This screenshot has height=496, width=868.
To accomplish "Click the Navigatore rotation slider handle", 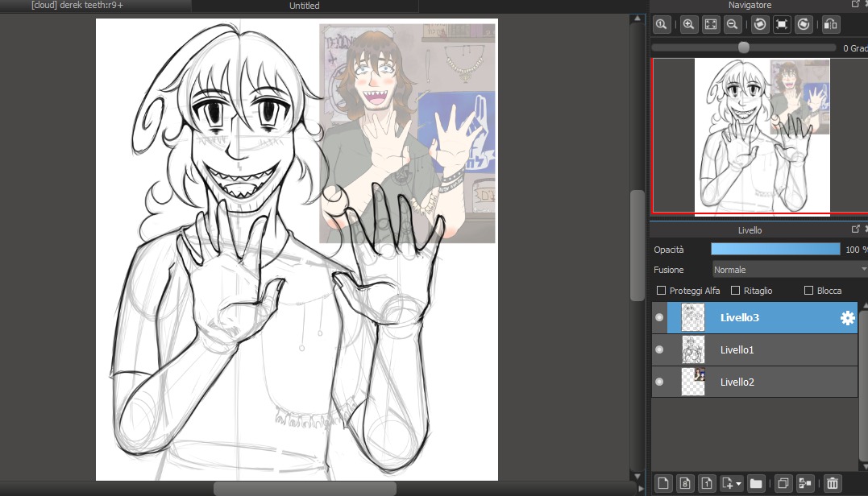I will point(743,48).
